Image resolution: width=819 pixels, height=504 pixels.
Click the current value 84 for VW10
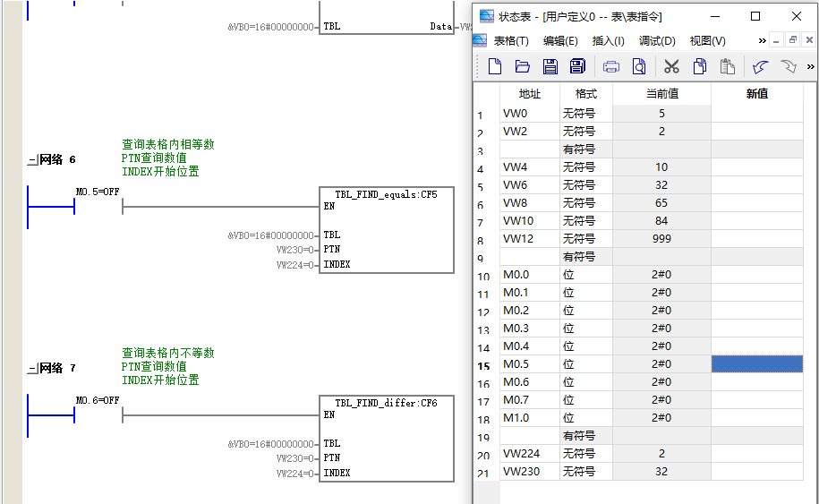661,221
